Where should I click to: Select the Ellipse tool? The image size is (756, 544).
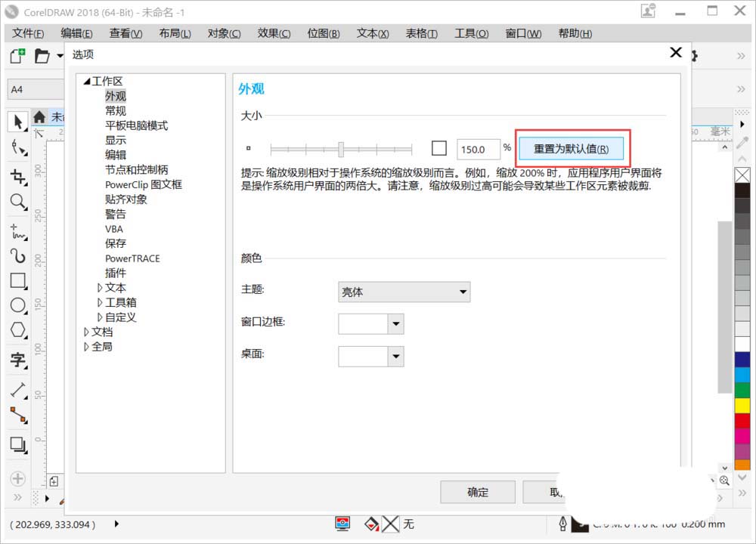(17, 306)
